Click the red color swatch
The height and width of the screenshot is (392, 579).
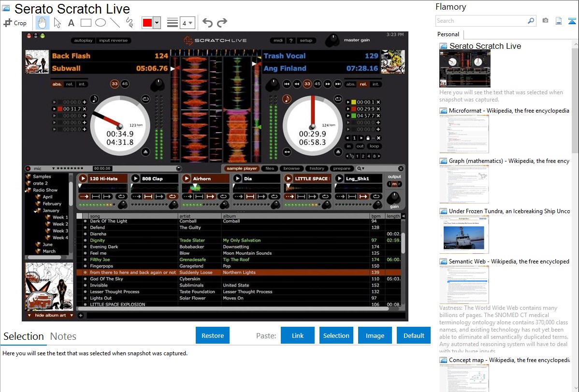click(147, 23)
